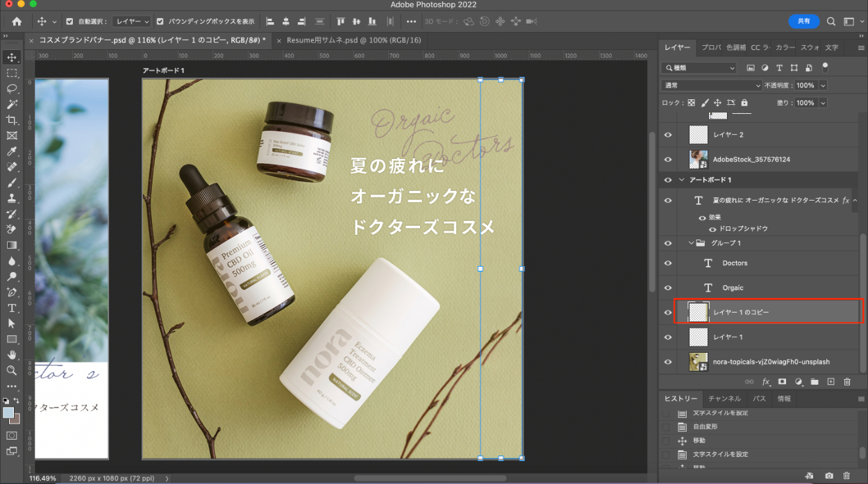Select the Horizontal Type tool

(12, 308)
